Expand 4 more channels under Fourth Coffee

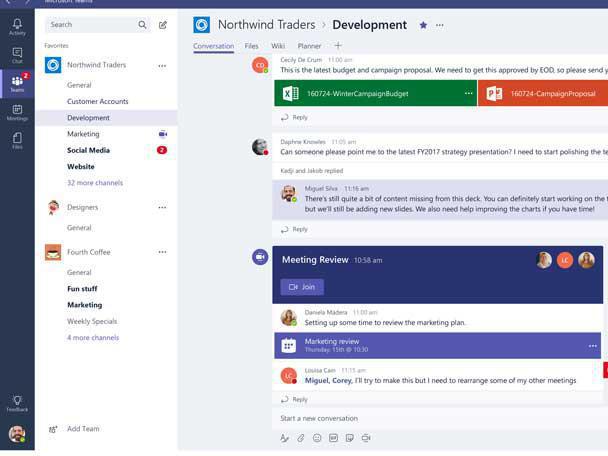(92, 338)
